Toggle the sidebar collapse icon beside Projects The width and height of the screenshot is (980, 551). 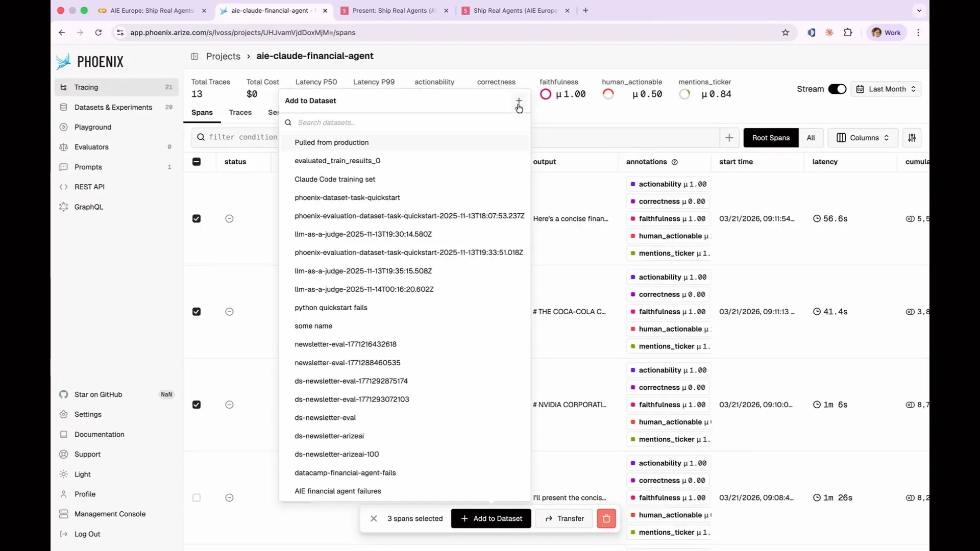click(x=194, y=56)
